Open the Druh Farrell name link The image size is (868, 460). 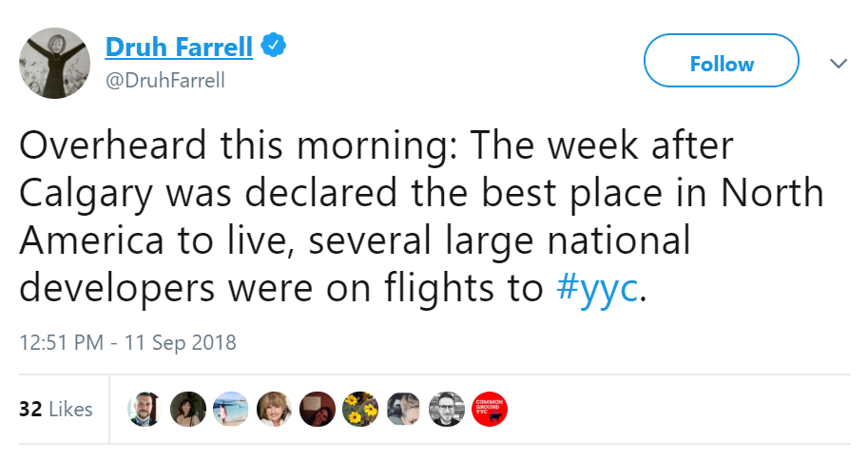pos(179,46)
